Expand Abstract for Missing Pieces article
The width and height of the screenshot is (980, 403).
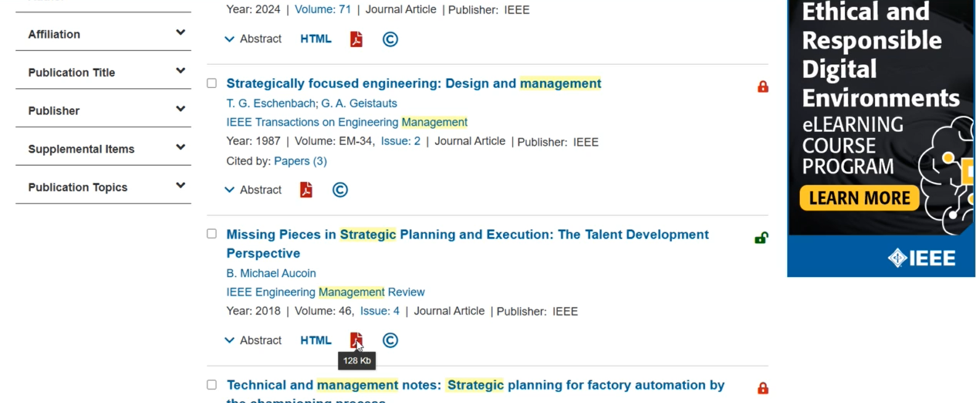point(253,340)
